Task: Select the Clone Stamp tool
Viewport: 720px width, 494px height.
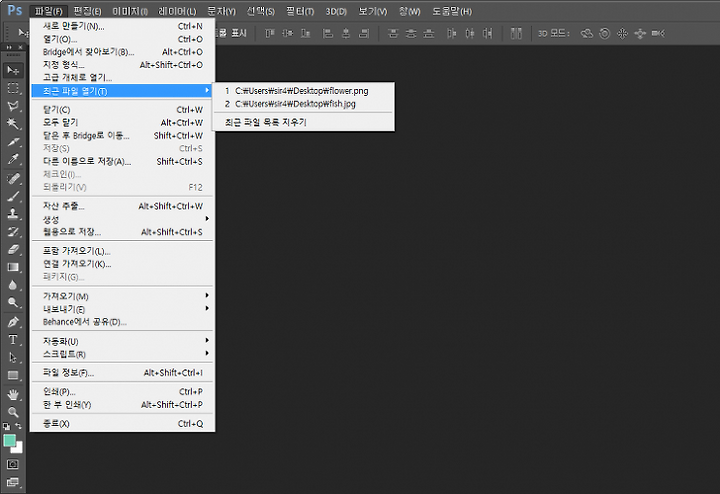Action: tap(13, 214)
